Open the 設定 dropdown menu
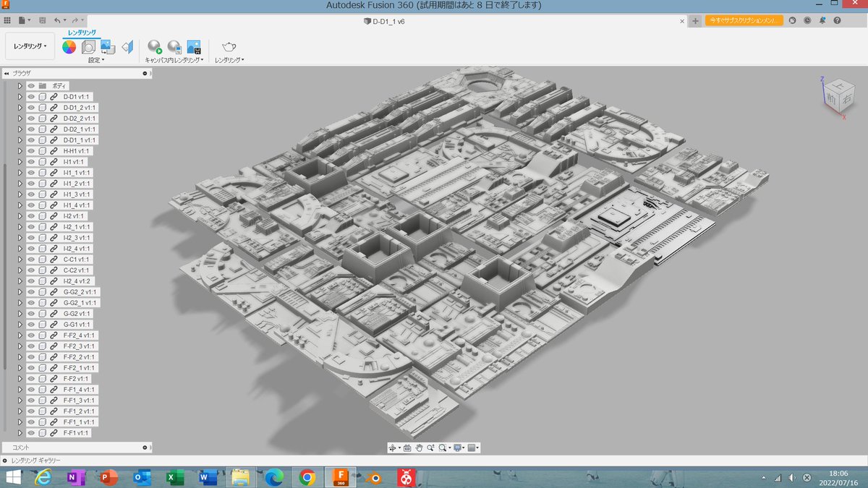The image size is (868, 488). 96,60
